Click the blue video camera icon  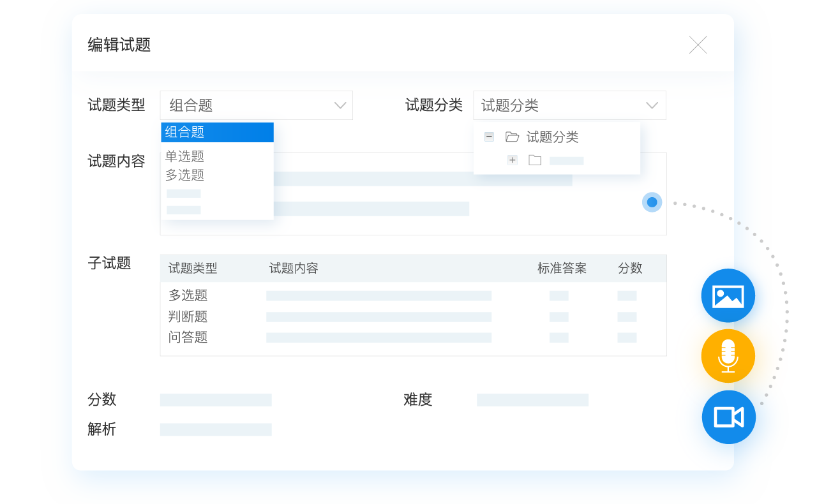(728, 417)
